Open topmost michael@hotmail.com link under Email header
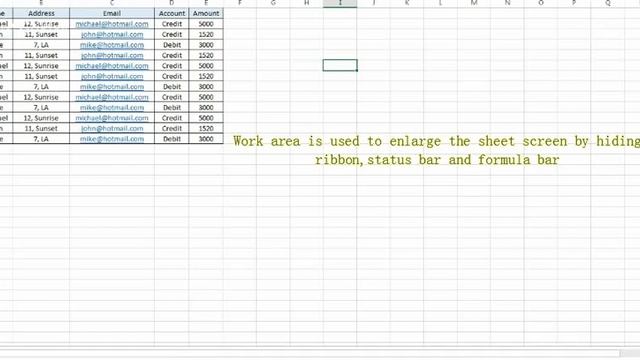 tap(112, 24)
